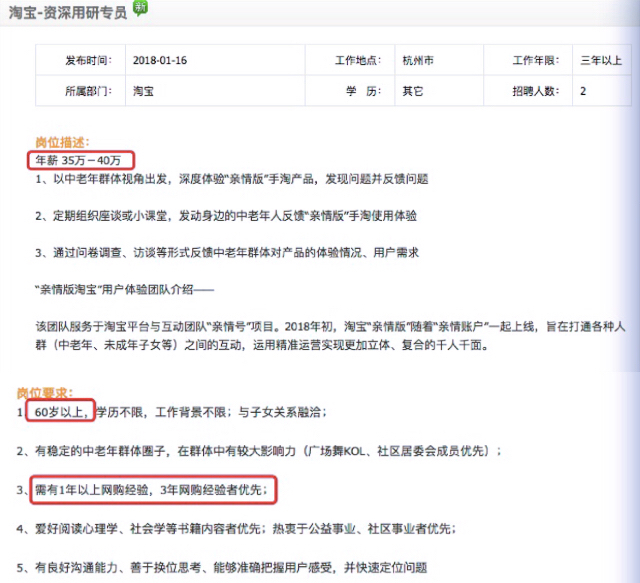Viewport: 640px width, 583px height.
Task: Click requirement 5 about 有良好沟通能力
Action: 222,567
